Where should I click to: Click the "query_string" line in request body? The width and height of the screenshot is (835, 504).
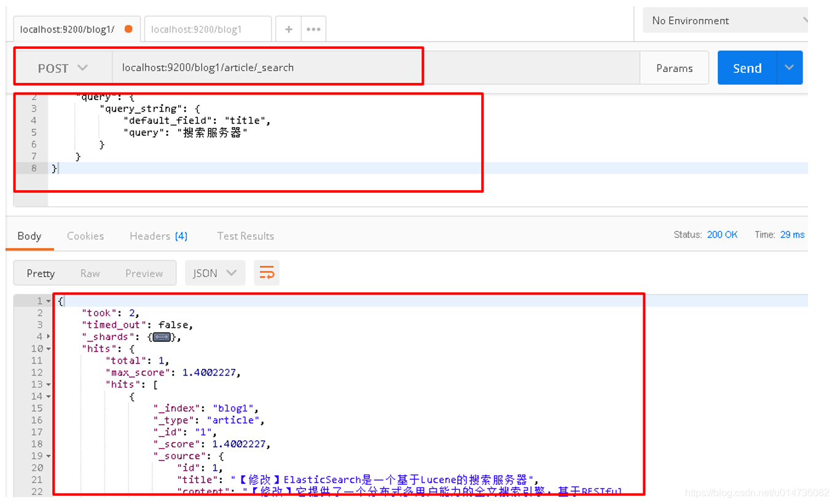click(150, 109)
